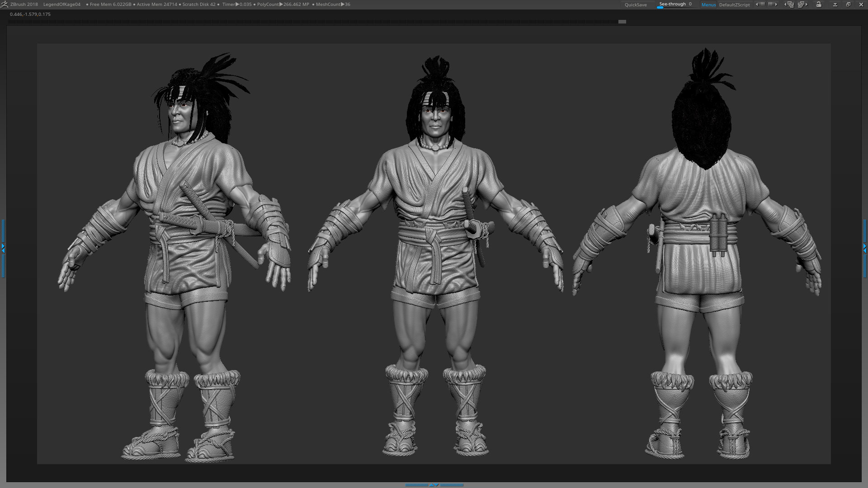Click the timeline scrubber handle near top

622,22
